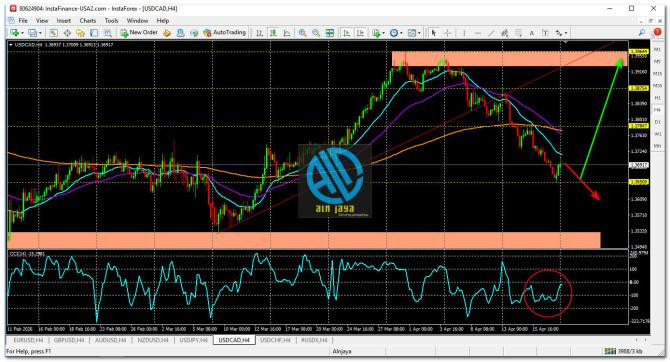Click the New Order button

tap(139, 33)
